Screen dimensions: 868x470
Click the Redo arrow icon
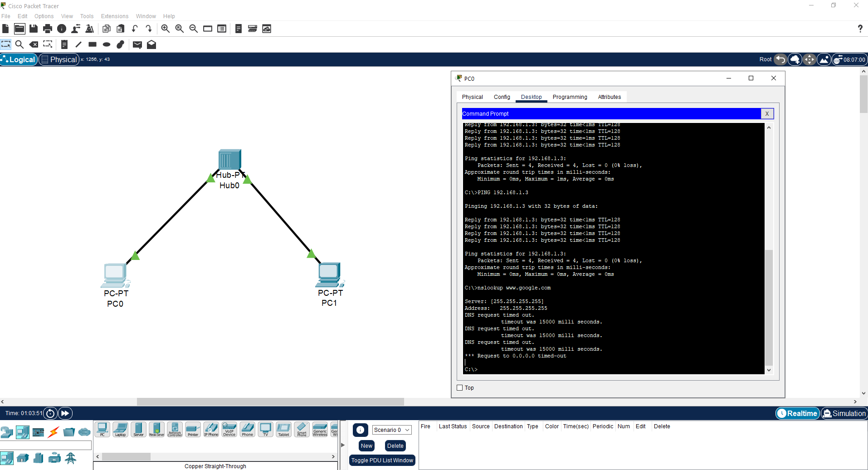coord(149,29)
